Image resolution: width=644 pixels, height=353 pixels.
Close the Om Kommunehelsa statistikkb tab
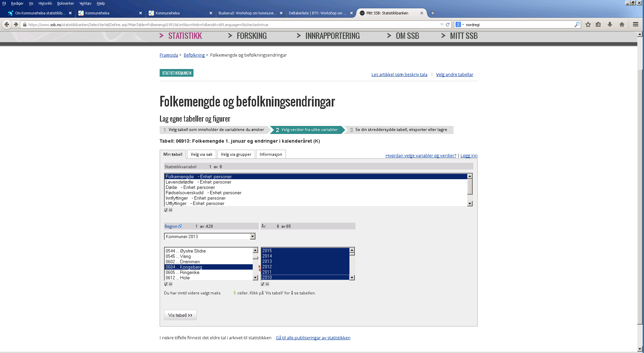pyautogui.click(x=70, y=13)
